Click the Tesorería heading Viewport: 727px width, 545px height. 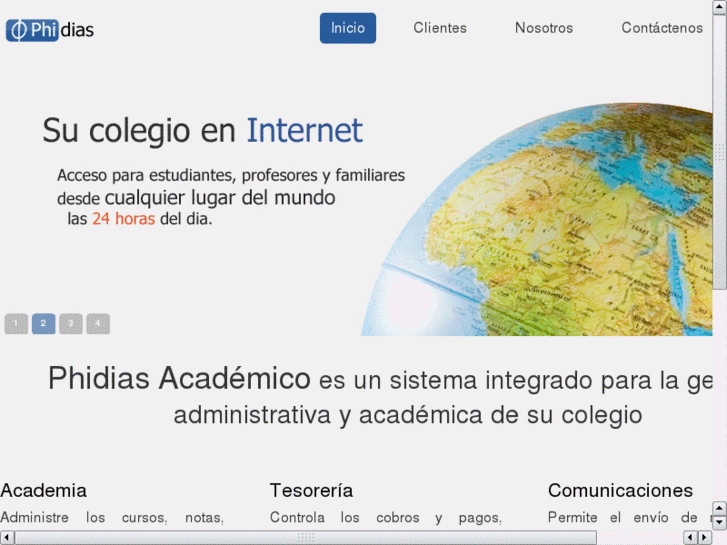[x=312, y=490]
